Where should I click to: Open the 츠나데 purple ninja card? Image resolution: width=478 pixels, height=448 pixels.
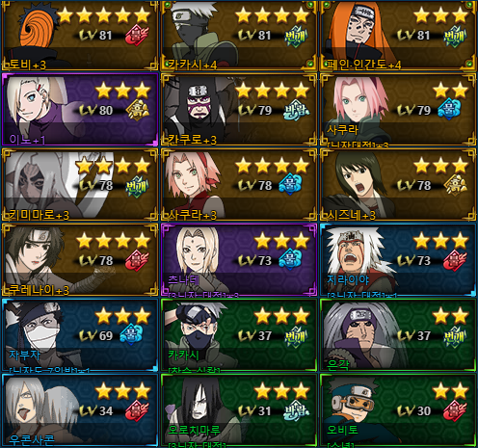tap(239, 260)
